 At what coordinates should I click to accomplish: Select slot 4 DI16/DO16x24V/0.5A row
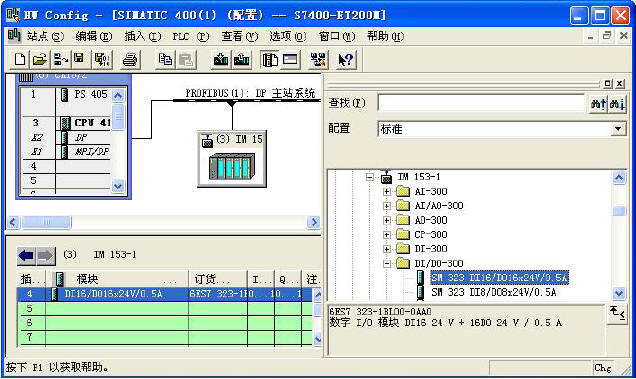164,294
